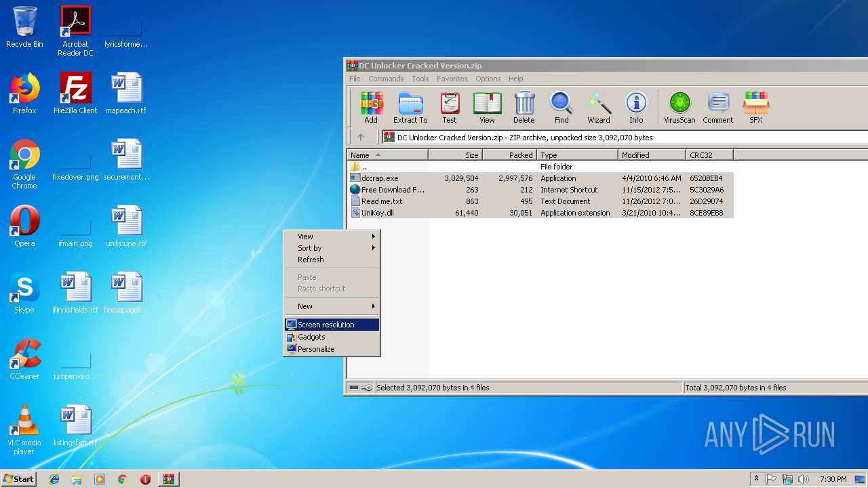
Task: Open the File menu in WinRAR
Action: point(355,79)
